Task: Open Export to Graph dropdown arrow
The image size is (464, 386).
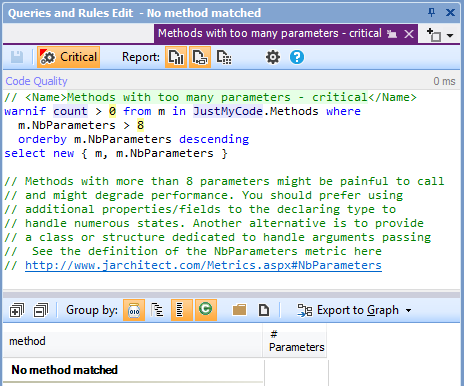Action: 408,311
